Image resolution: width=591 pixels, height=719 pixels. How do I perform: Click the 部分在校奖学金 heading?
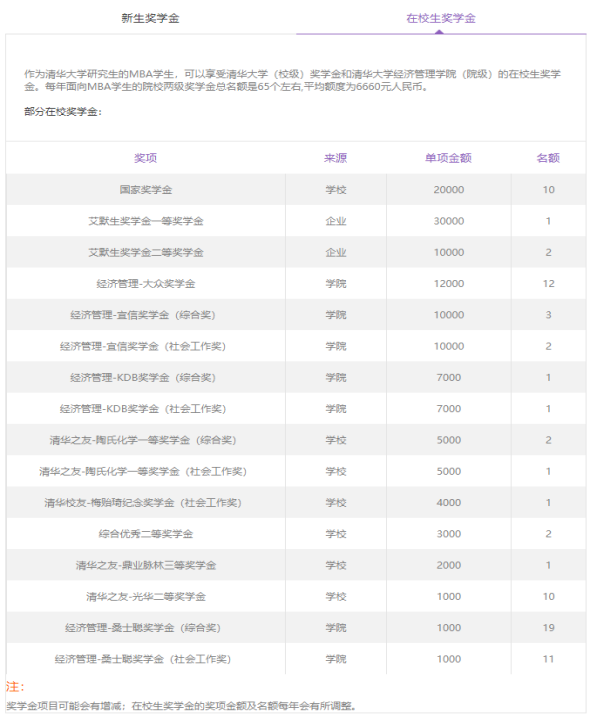point(63,111)
